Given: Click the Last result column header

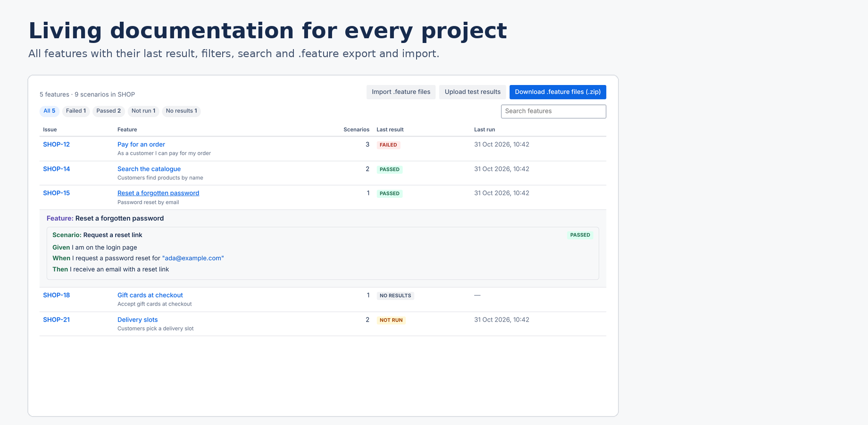Looking at the screenshot, I should 390,129.
